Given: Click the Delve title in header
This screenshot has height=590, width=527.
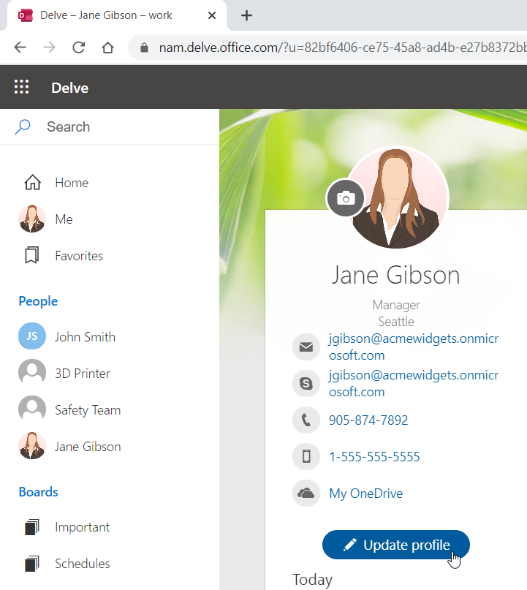Looking at the screenshot, I should (x=70, y=88).
